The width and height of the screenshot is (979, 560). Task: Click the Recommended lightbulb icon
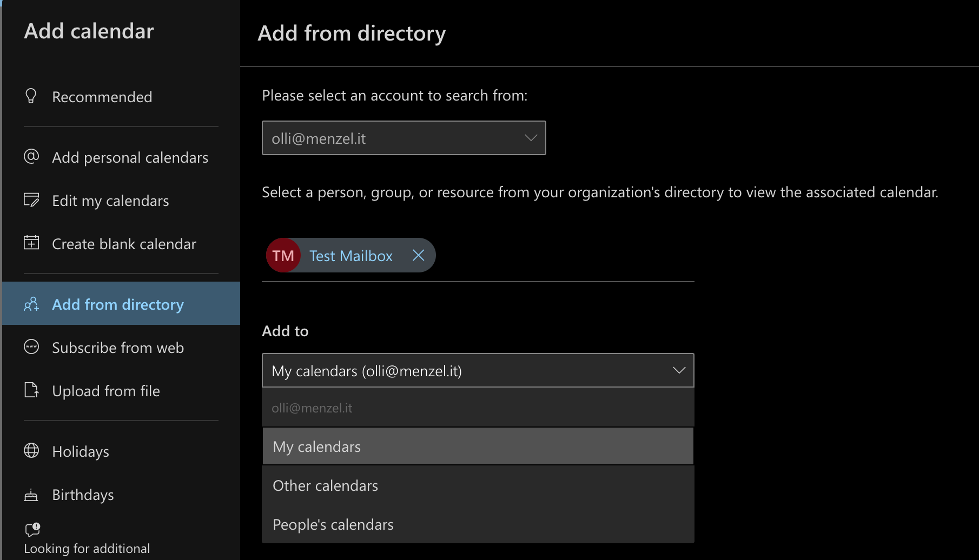[x=31, y=96]
